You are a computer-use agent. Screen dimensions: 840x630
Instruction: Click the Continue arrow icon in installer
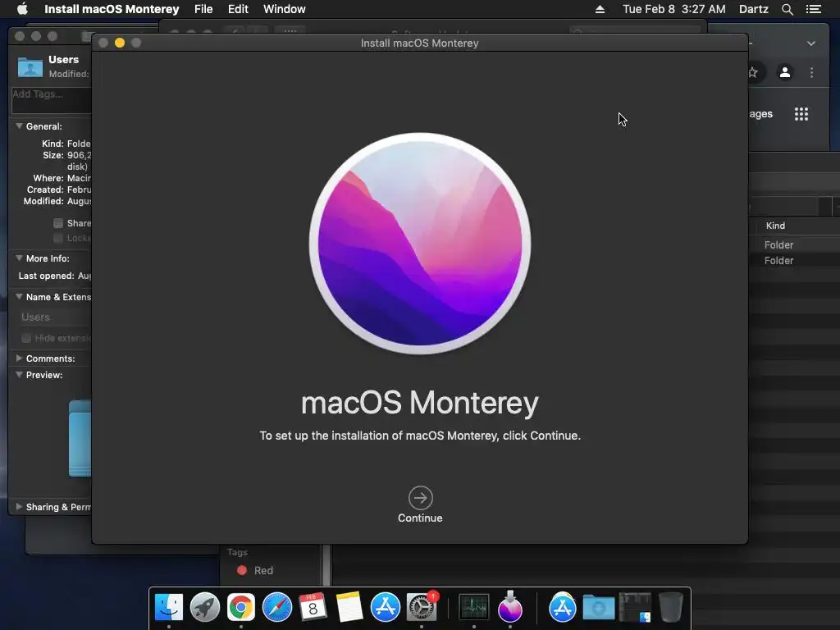pos(421,498)
